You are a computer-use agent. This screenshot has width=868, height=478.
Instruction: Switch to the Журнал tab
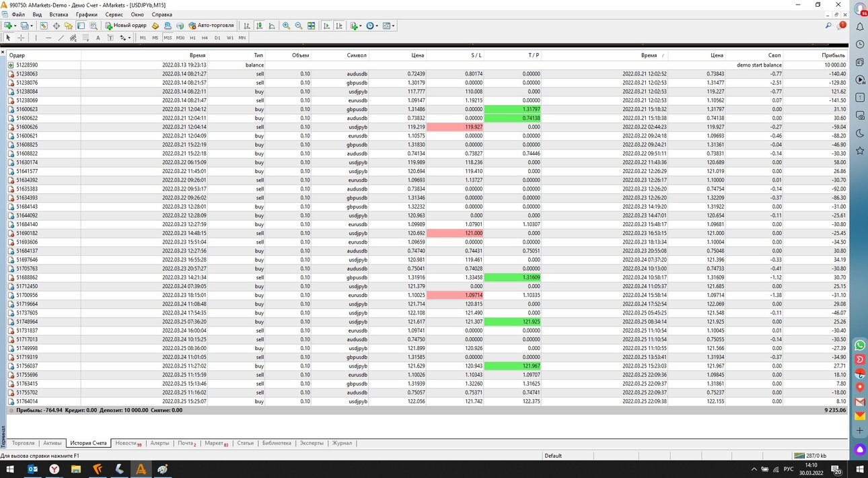pyautogui.click(x=342, y=443)
